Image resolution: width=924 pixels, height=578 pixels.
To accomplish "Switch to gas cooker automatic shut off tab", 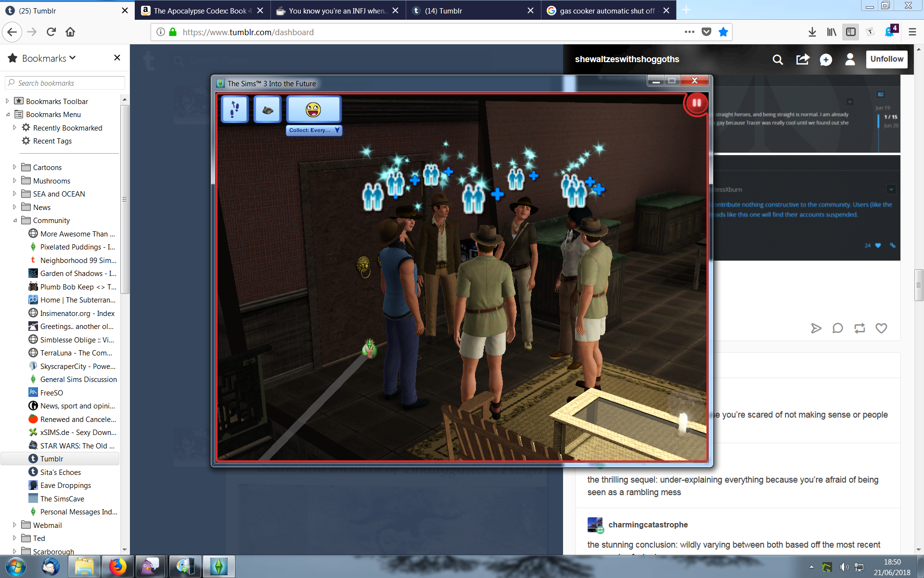I will 609,11.
